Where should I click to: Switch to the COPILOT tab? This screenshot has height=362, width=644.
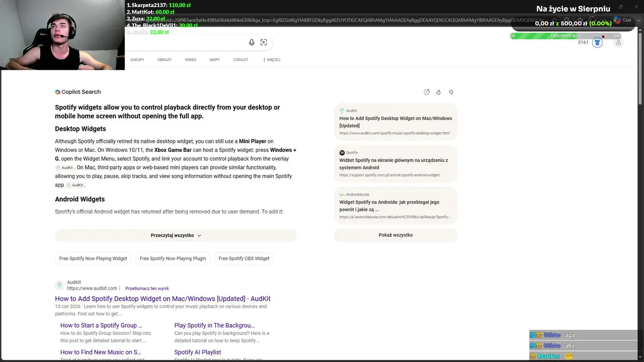click(240, 60)
